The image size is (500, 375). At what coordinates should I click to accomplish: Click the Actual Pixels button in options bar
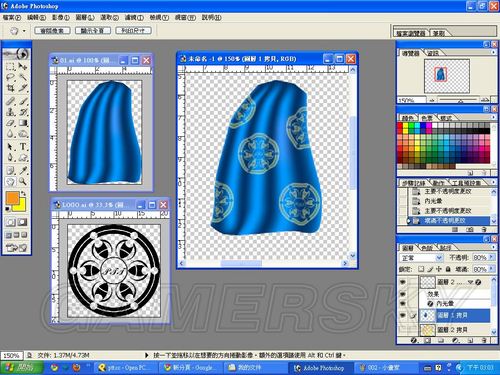click(x=52, y=31)
